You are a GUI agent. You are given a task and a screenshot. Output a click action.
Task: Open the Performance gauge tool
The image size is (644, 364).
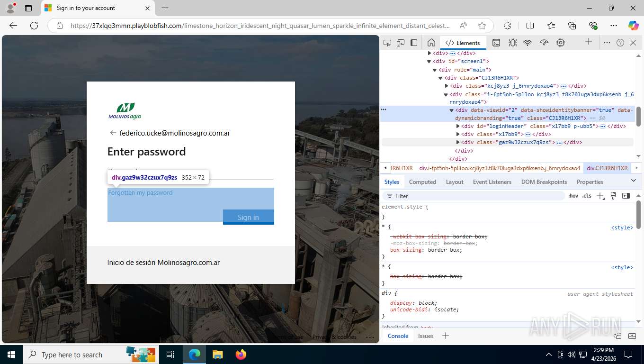[544, 43]
